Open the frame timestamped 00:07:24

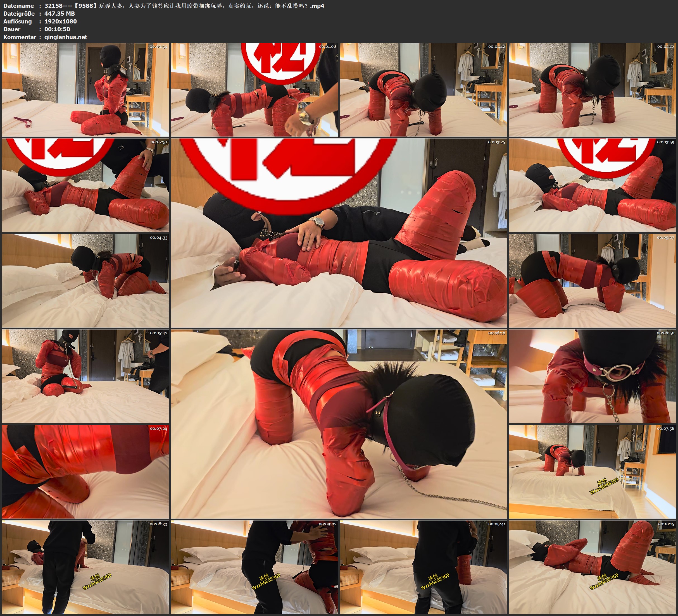click(x=85, y=472)
